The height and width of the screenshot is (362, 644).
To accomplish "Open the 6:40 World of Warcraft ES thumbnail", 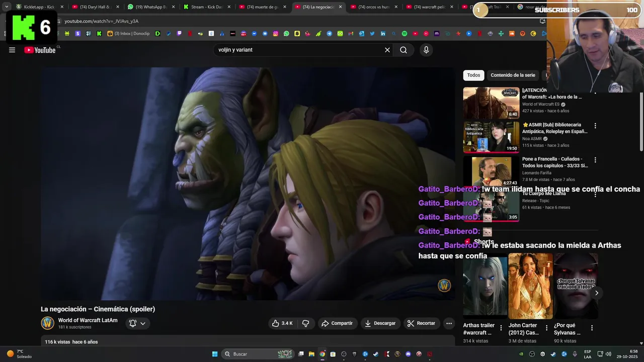I will [x=491, y=103].
